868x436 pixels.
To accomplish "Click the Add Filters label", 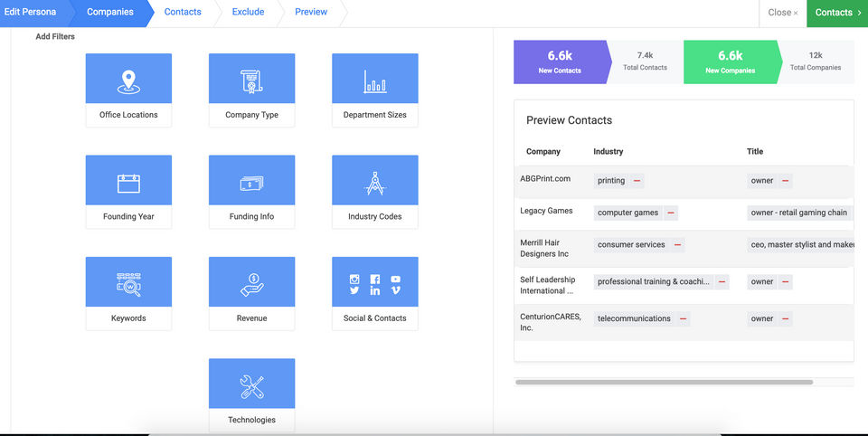I will click(x=55, y=36).
